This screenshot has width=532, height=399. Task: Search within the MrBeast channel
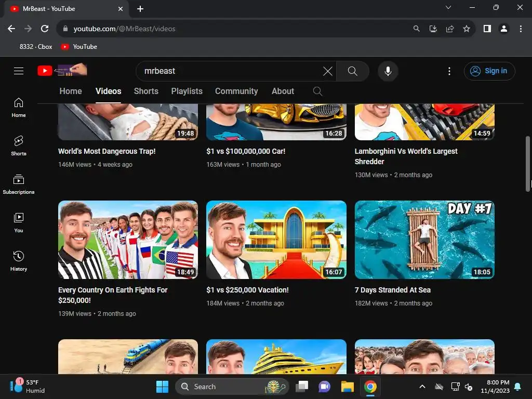coord(317,91)
